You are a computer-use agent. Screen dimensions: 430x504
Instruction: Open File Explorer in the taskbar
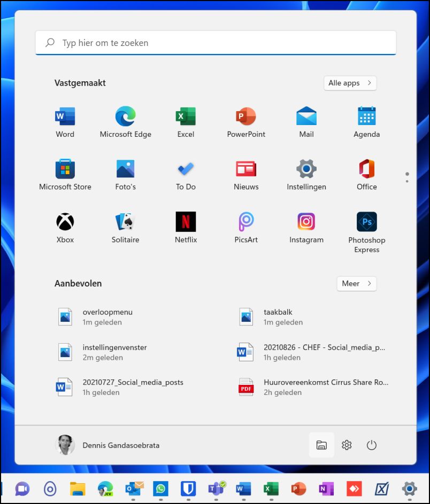[x=78, y=489]
